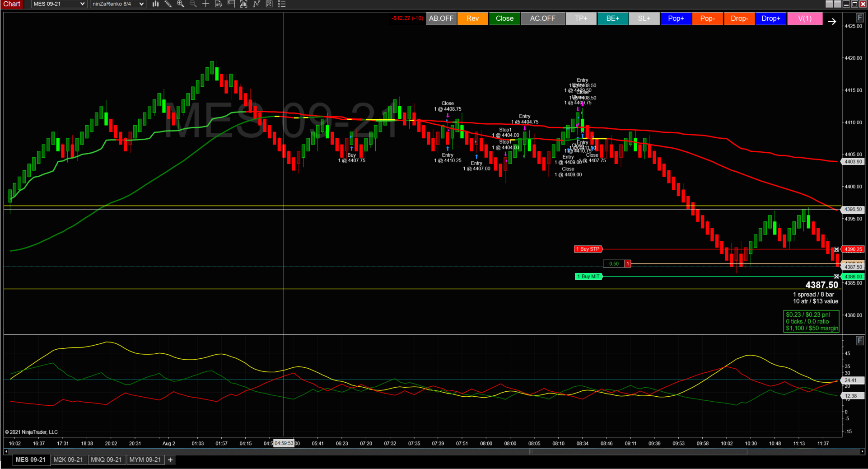Cancel the Buy MIT order at 4386.00
The width and height of the screenshot is (868, 469).
point(836,277)
